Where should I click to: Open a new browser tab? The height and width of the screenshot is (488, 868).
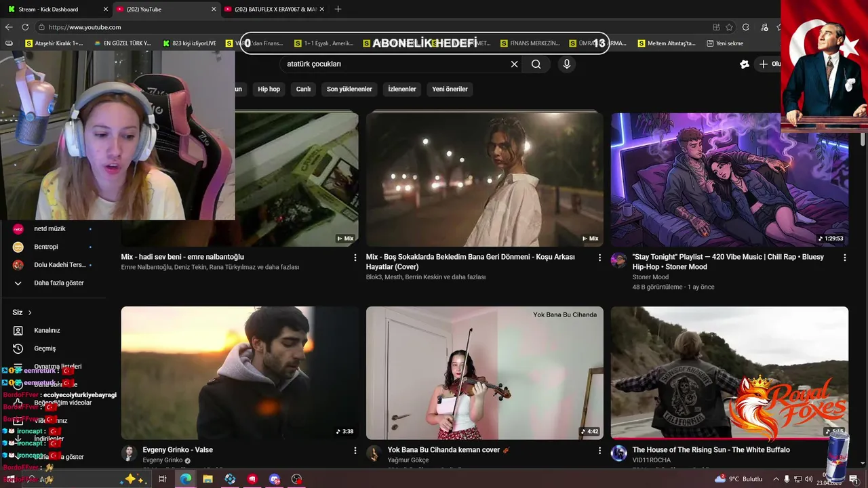338,9
